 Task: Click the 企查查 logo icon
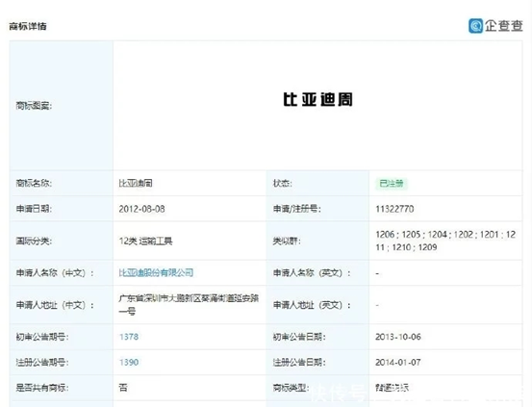click(x=475, y=26)
